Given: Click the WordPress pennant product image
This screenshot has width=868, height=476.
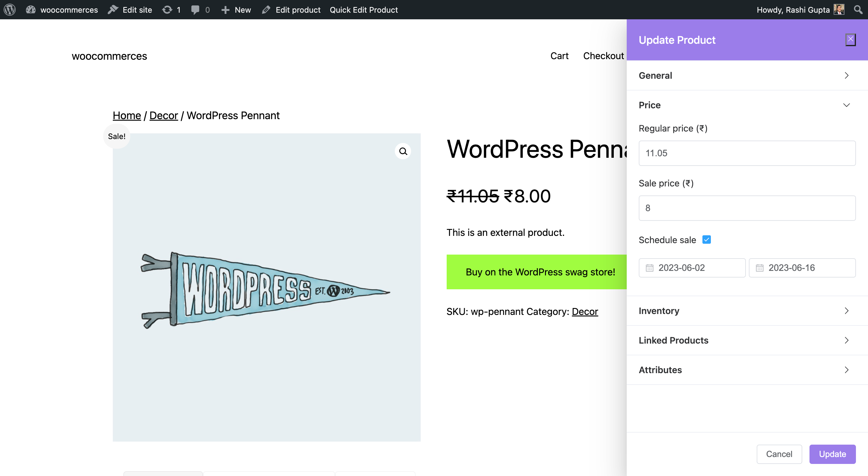Looking at the screenshot, I should pos(267,287).
